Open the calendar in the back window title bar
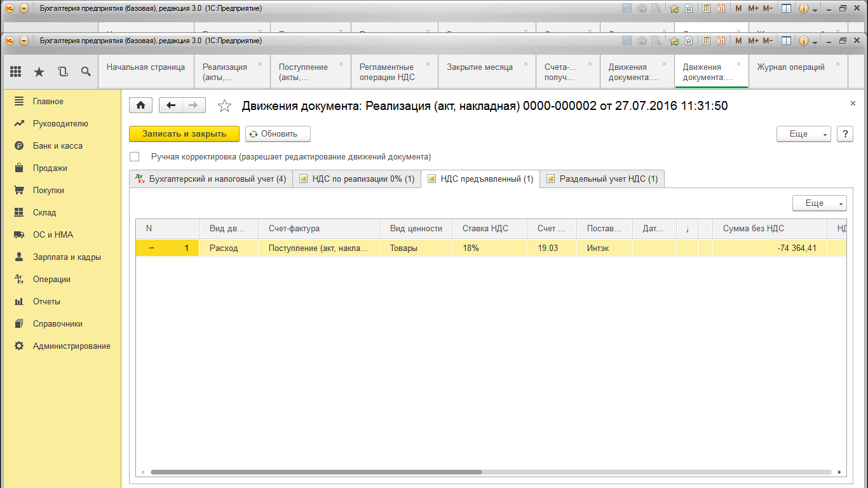The height and width of the screenshot is (488, 868). coord(721,8)
